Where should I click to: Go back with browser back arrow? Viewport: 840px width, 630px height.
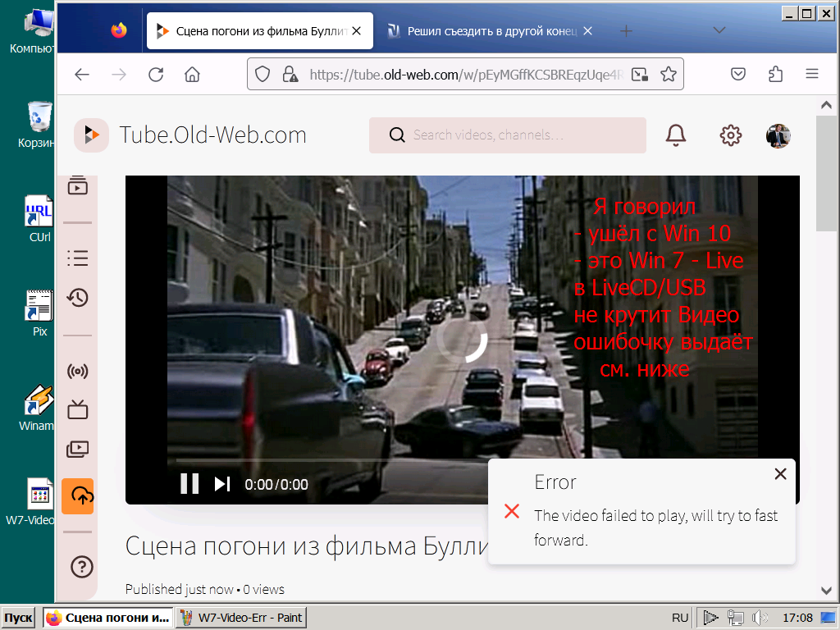coord(82,75)
